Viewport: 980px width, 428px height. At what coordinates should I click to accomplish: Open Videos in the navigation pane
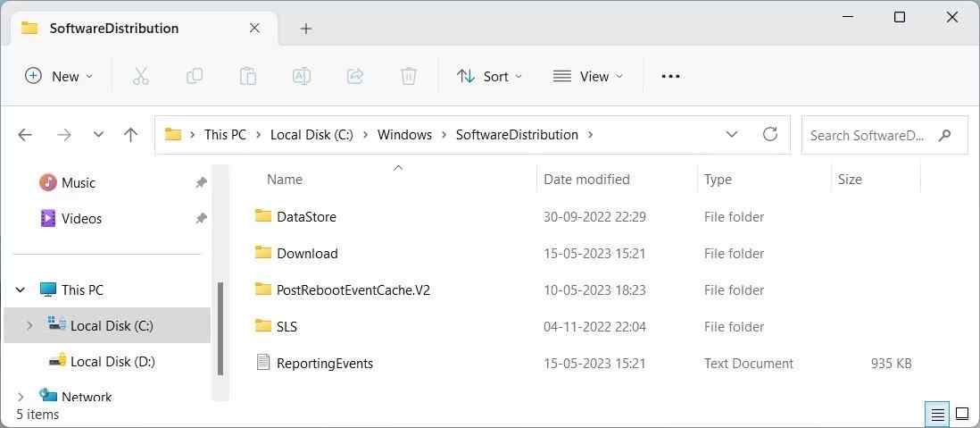click(81, 218)
